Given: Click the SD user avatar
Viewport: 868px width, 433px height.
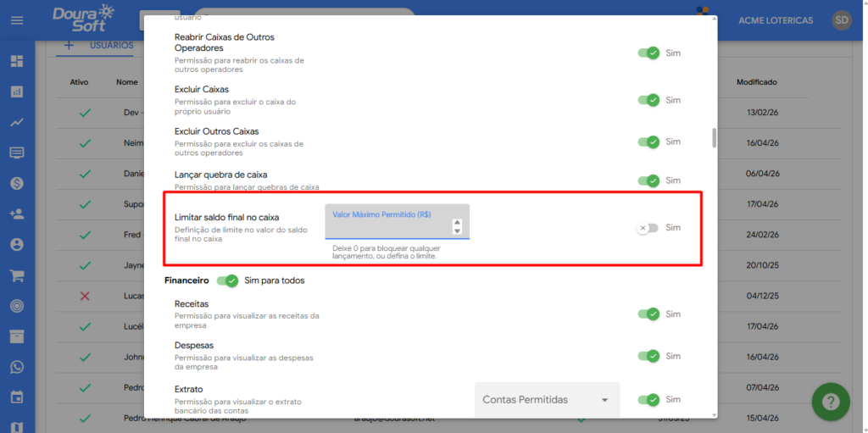Looking at the screenshot, I should coord(841,20).
